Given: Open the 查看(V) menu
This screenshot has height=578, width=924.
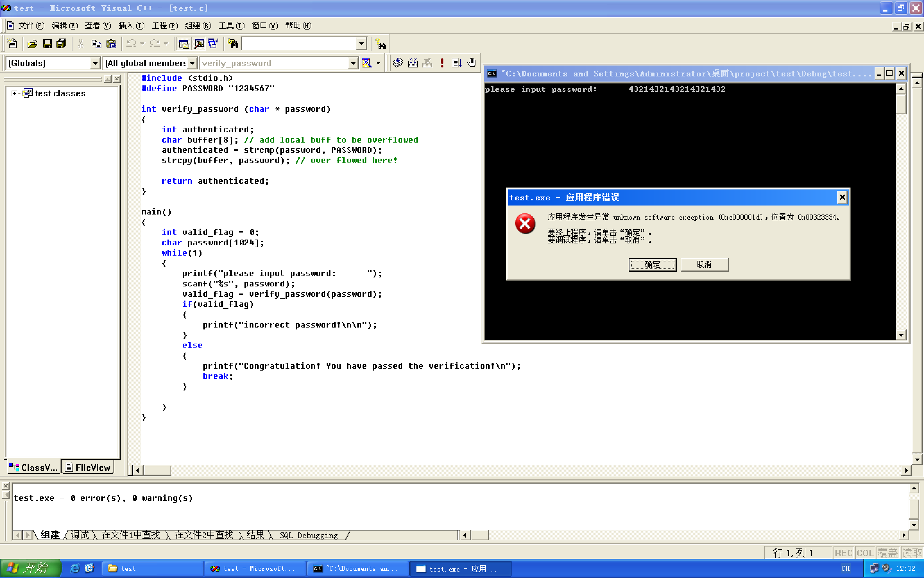Looking at the screenshot, I should tap(98, 26).
